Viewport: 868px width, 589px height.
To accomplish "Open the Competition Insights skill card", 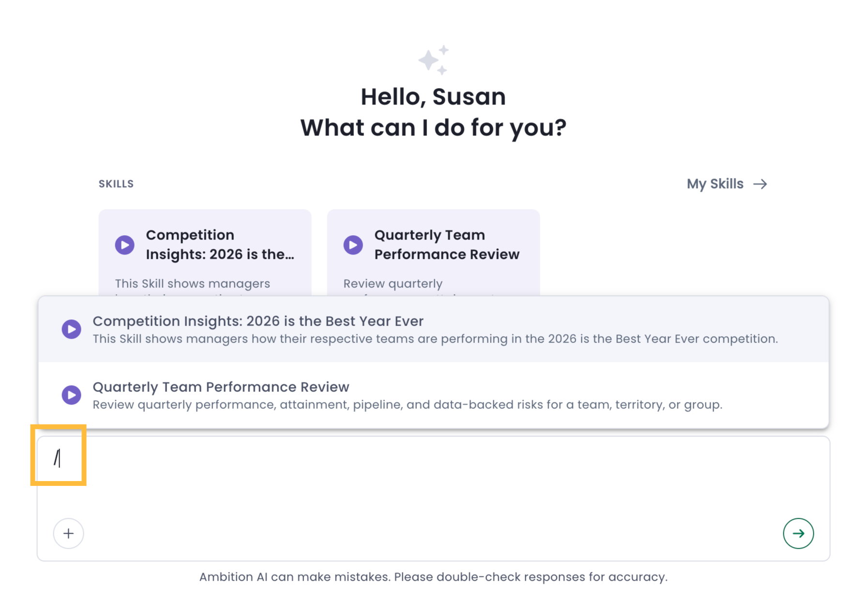I will tap(205, 253).
